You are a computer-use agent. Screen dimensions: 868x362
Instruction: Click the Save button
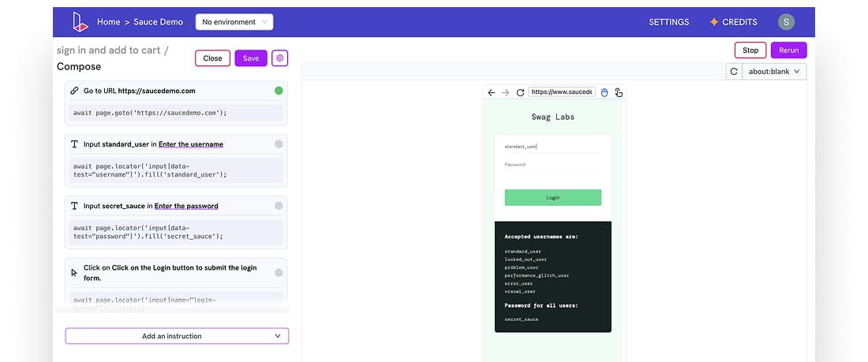(251, 58)
